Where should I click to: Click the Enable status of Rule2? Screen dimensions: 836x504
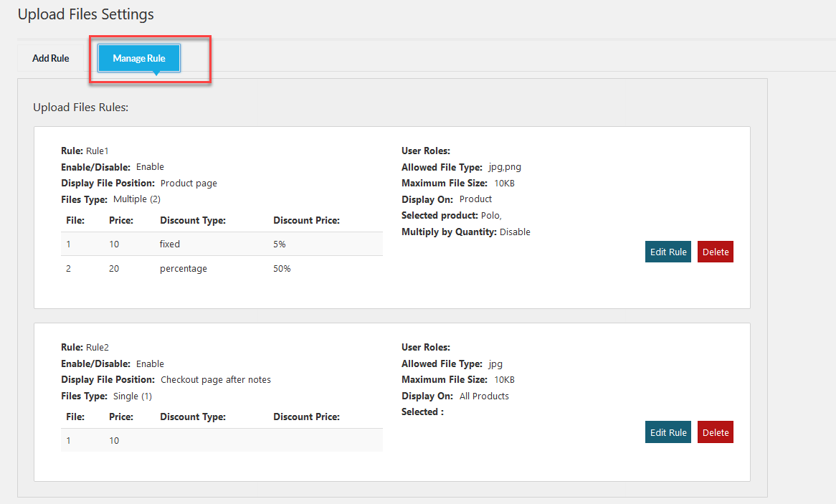pos(150,363)
